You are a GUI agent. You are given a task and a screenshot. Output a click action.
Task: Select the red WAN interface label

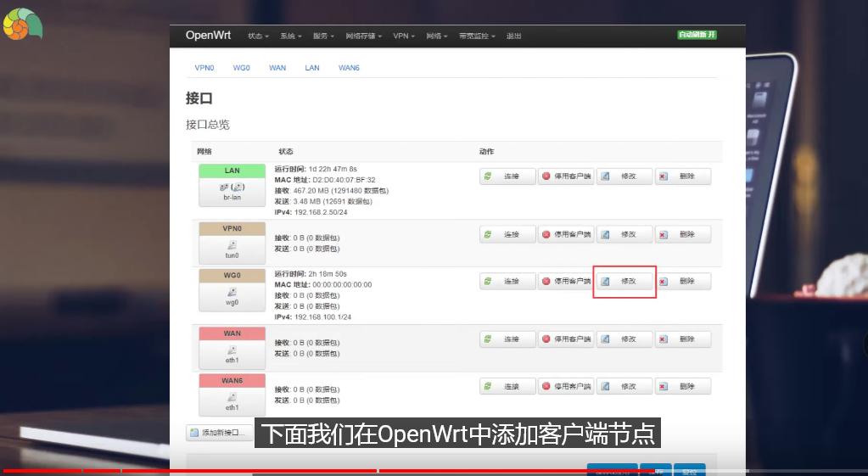[x=232, y=333]
